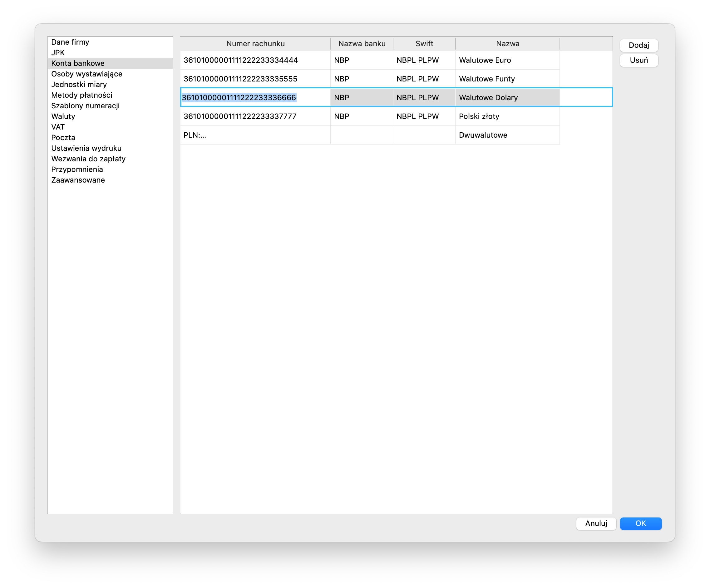This screenshot has height=588, width=710.
Task: Confirm with OK button
Action: tap(640, 523)
